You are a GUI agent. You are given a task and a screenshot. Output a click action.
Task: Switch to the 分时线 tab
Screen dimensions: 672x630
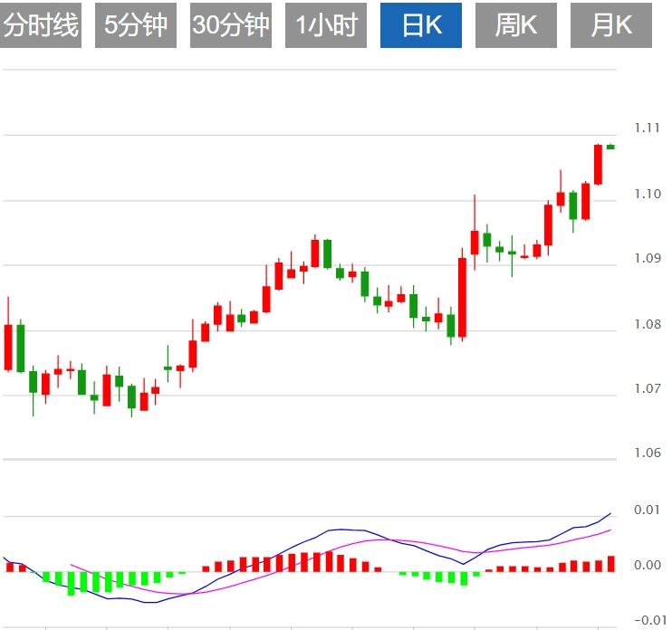pyautogui.click(x=42, y=25)
